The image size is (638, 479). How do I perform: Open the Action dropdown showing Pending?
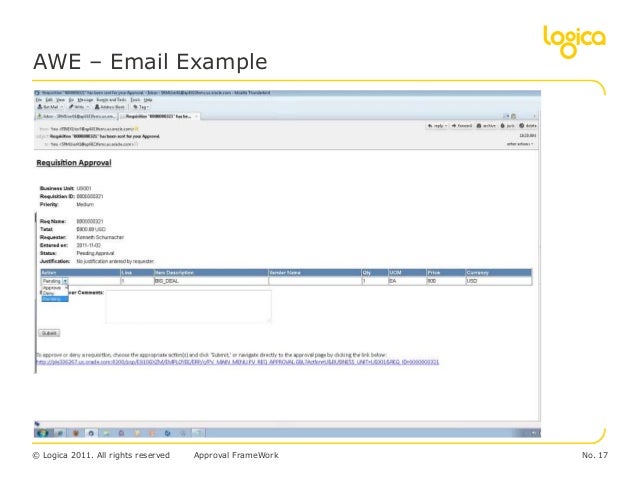55,281
